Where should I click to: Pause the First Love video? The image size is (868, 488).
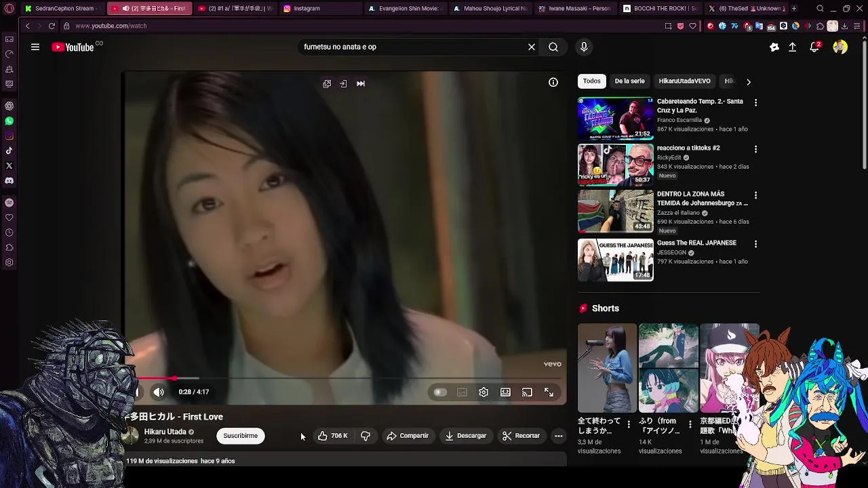(136, 392)
